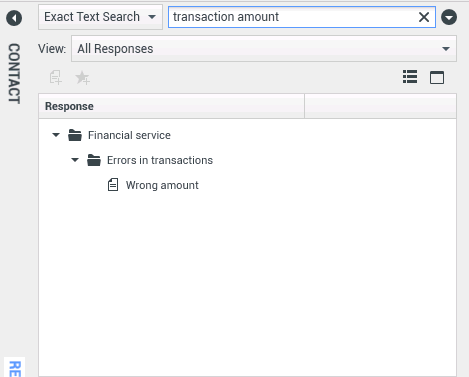Click the empty second column header
The image size is (469, 377).
click(x=380, y=106)
